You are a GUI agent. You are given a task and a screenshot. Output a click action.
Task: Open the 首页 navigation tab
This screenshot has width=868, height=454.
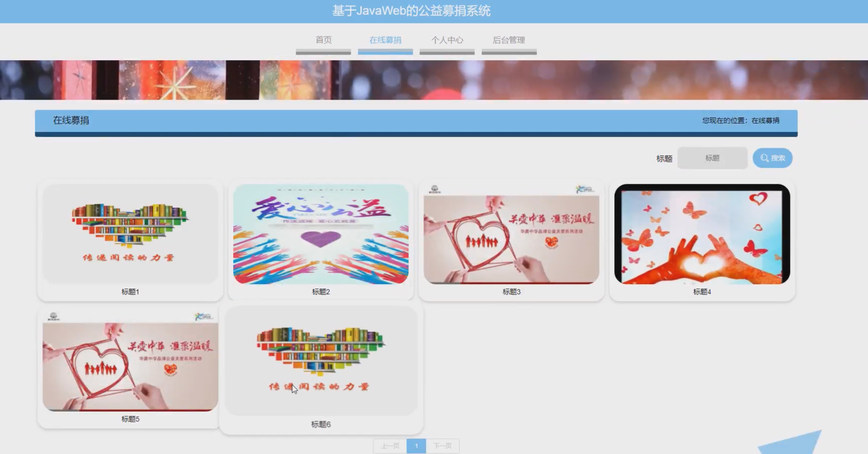point(323,39)
